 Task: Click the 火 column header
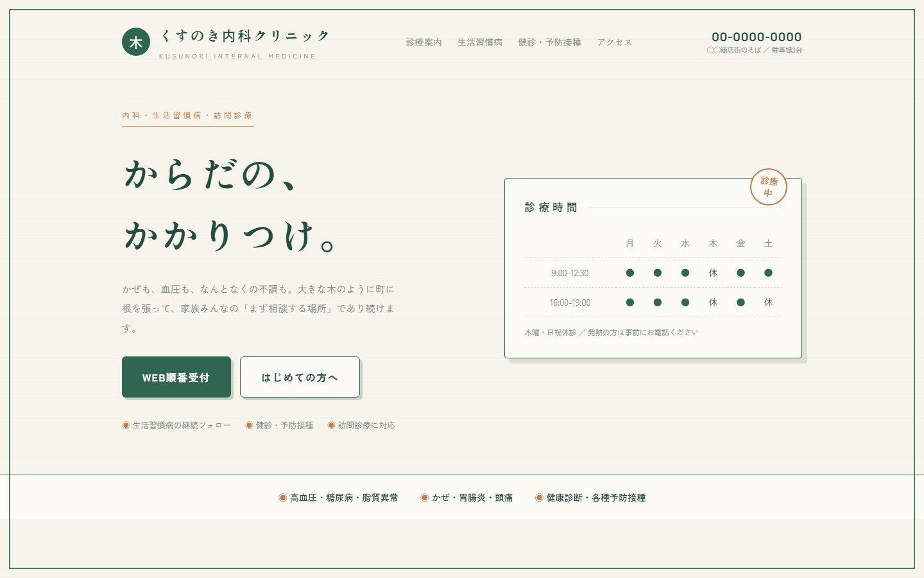click(x=658, y=243)
